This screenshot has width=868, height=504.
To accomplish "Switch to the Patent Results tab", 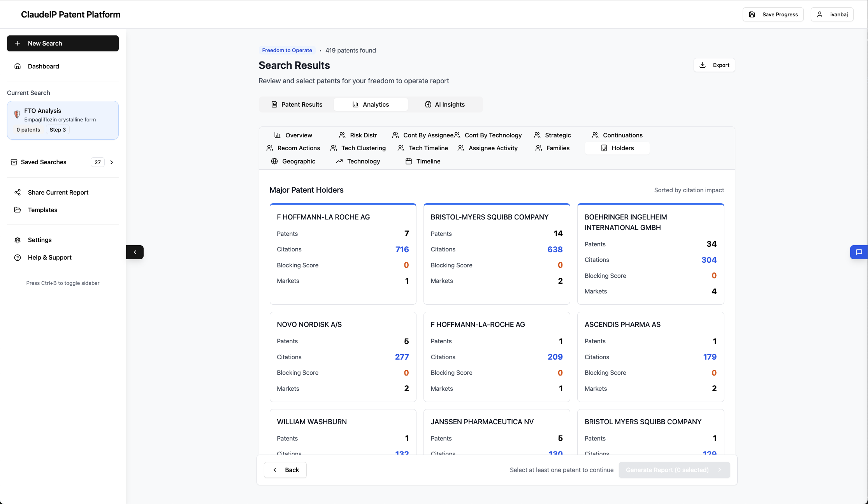I will (297, 104).
